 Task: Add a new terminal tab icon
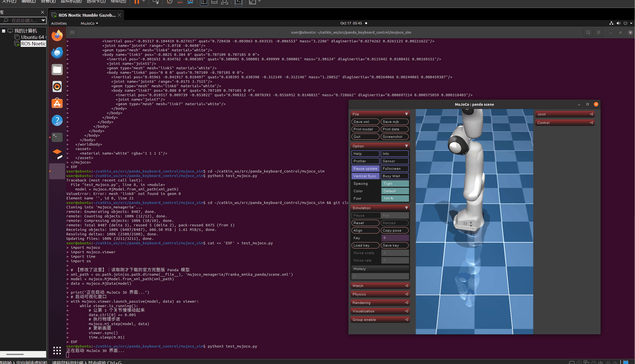pos(72,32)
